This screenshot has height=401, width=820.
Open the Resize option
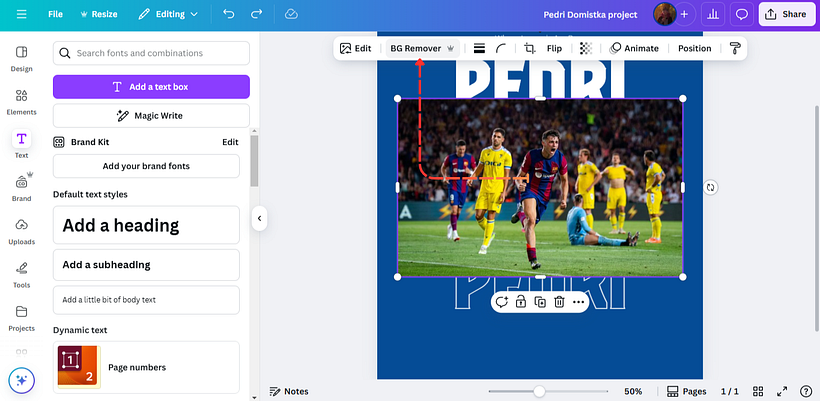(99, 14)
